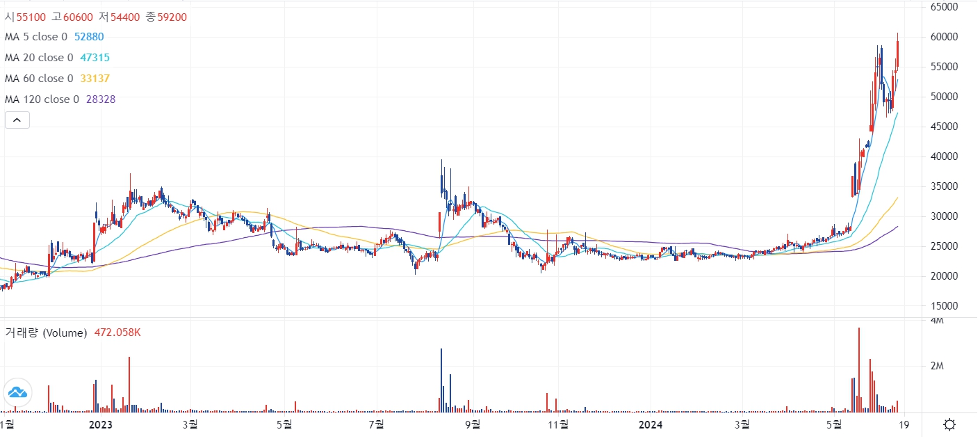Click the 45000 price axis label
The image size is (980, 441).
click(x=944, y=127)
